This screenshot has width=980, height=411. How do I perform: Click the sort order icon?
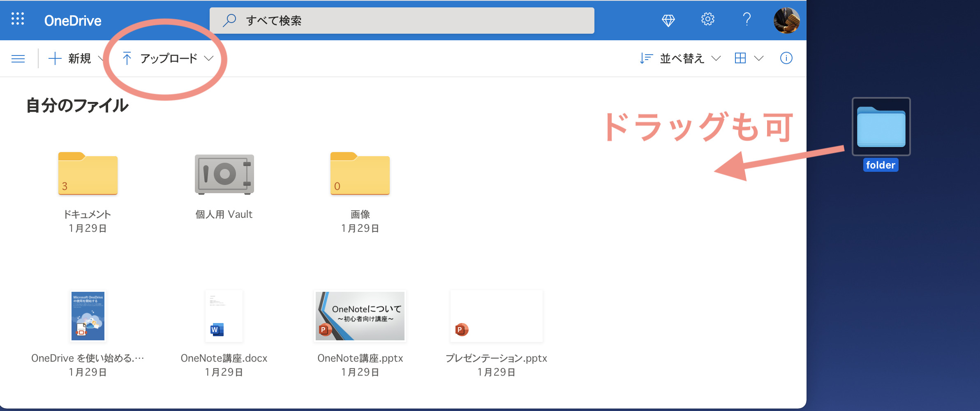(x=646, y=59)
